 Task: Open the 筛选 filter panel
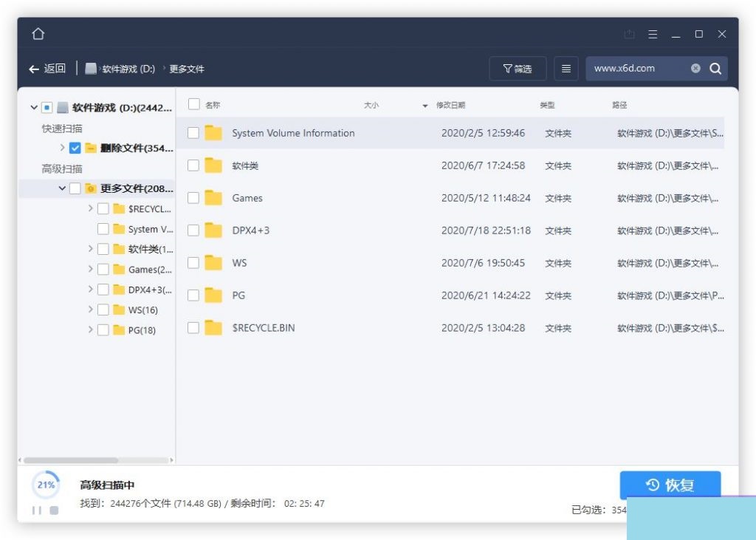[518, 68]
